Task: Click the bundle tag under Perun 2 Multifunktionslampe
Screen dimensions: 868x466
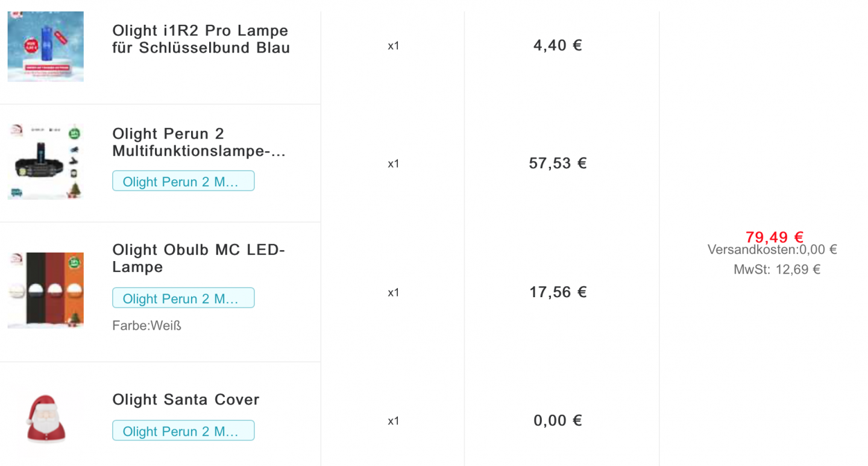Action: (x=183, y=181)
